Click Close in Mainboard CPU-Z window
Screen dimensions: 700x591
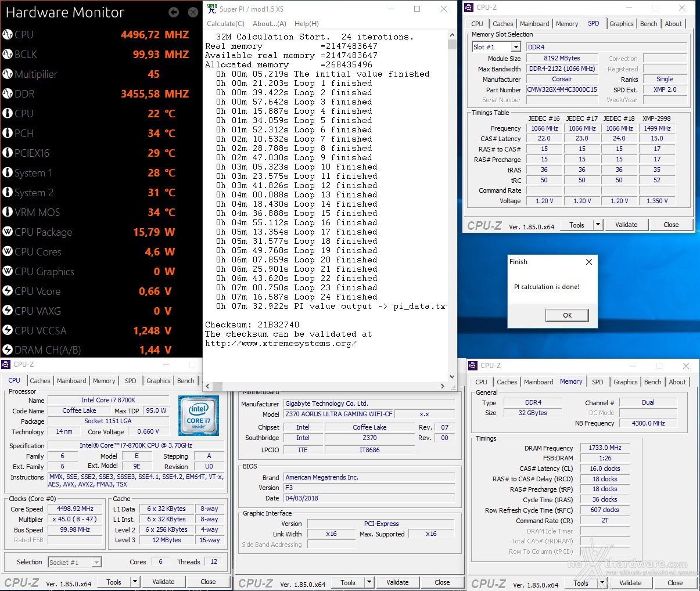click(x=442, y=582)
